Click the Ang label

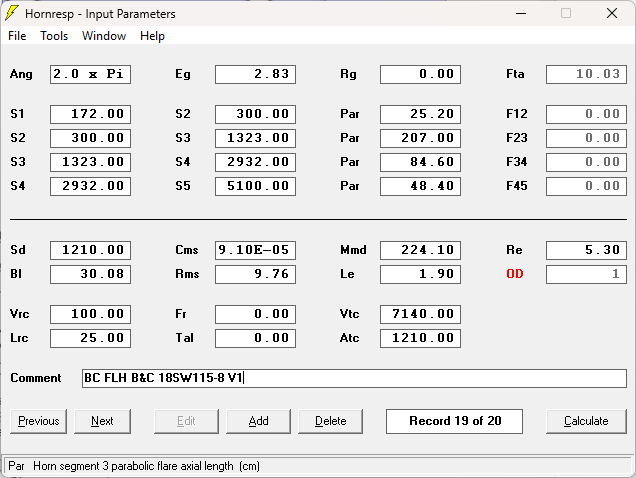point(21,74)
